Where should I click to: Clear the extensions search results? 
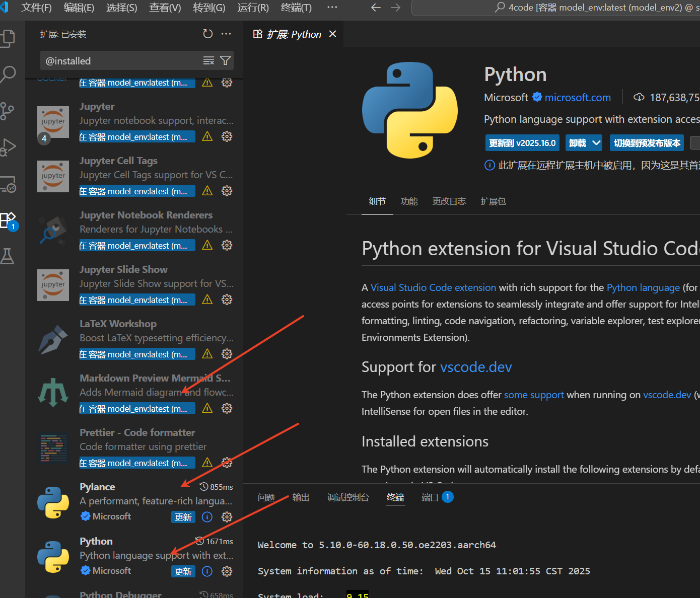click(208, 61)
